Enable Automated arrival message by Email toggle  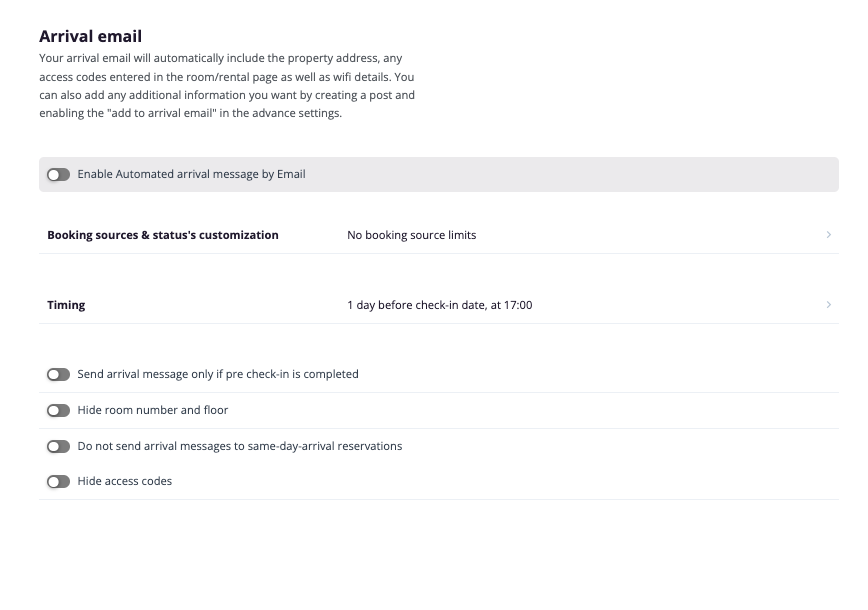pyautogui.click(x=58, y=175)
